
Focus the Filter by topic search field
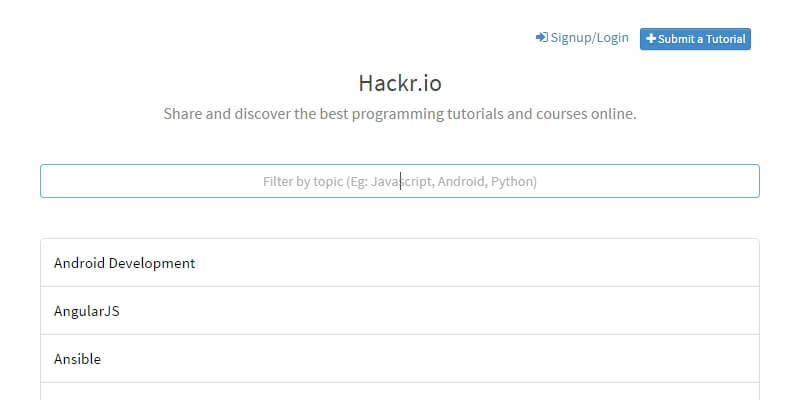[400, 181]
